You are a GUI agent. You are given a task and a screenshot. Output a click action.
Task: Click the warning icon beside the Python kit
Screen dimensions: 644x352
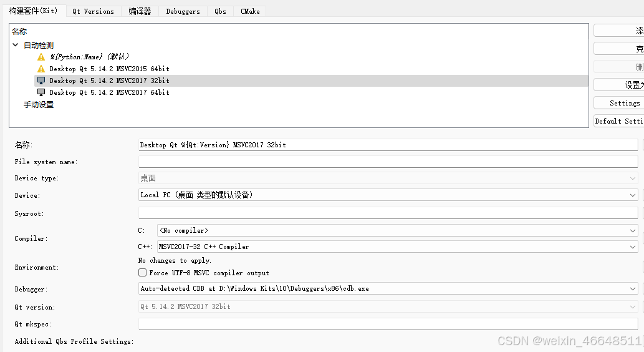[41, 57]
